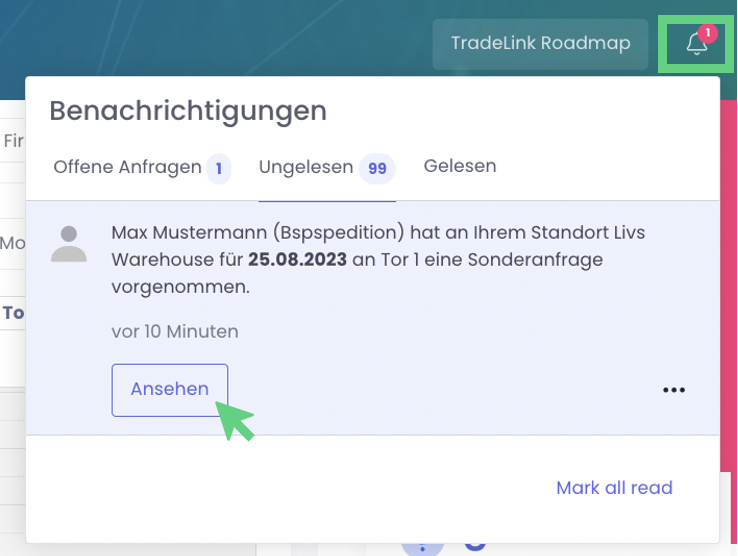Click Mark all read link
Image resolution: width=738 pixels, height=556 pixels.
[x=614, y=488]
